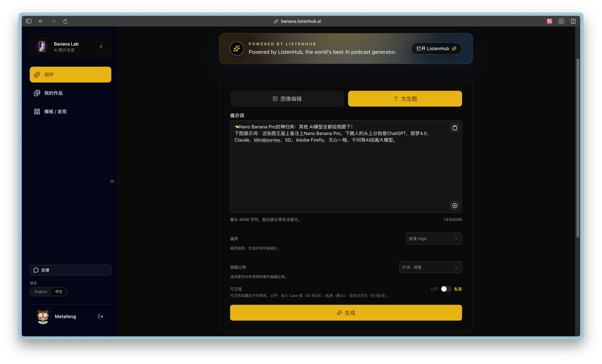
Task: Log out with the exit icon
Action: click(101, 316)
